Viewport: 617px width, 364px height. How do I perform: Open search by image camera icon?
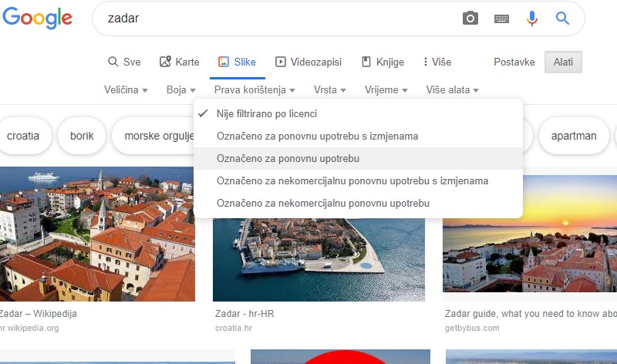(x=470, y=19)
